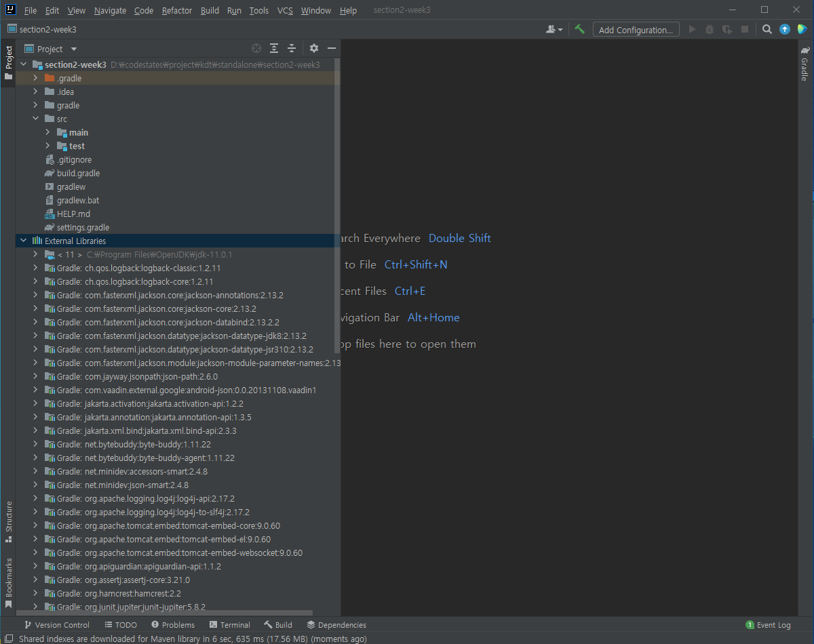Screen dimensions: 814x644
Task: Expand the .gradle folder
Action: pos(35,78)
